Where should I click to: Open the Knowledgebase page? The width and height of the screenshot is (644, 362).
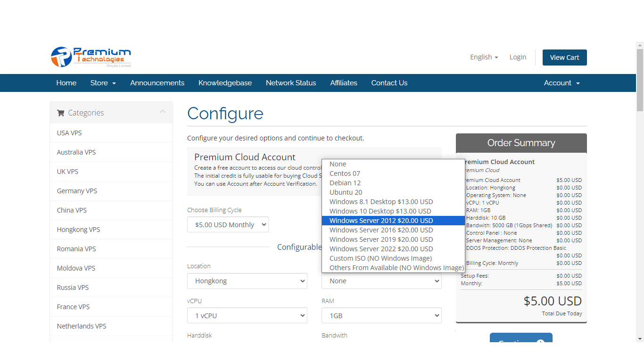pyautogui.click(x=225, y=83)
